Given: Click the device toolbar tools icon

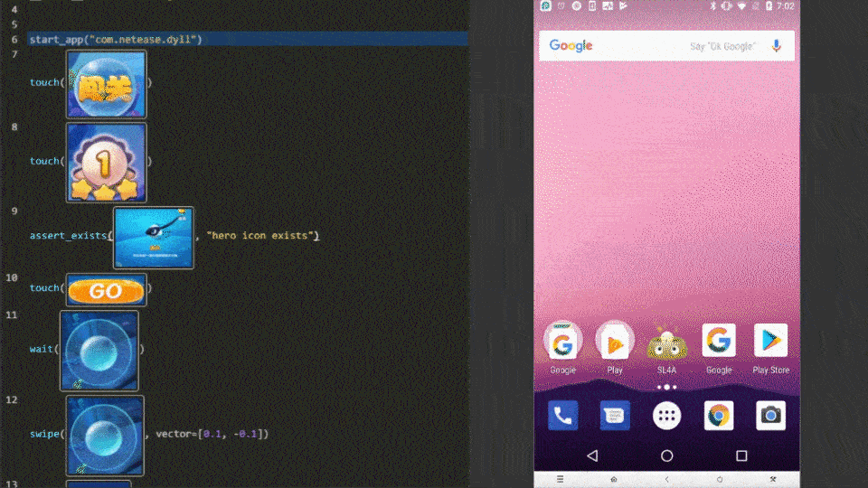Looking at the screenshot, I should 773,479.
